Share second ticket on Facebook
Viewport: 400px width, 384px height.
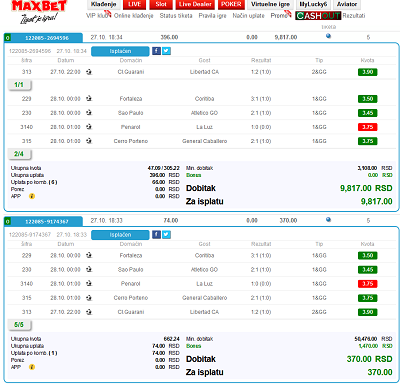point(156,234)
